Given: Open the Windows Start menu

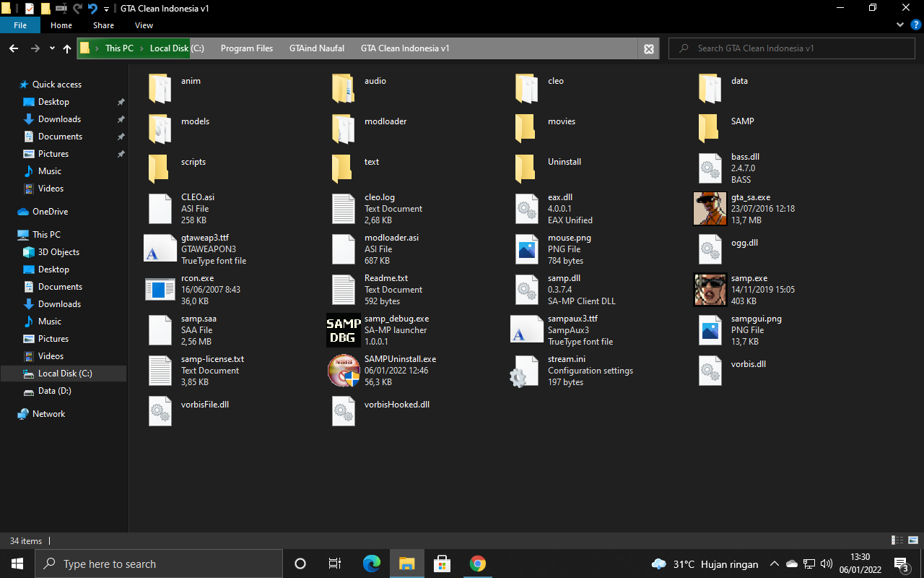Looking at the screenshot, I should pos(17,564).
